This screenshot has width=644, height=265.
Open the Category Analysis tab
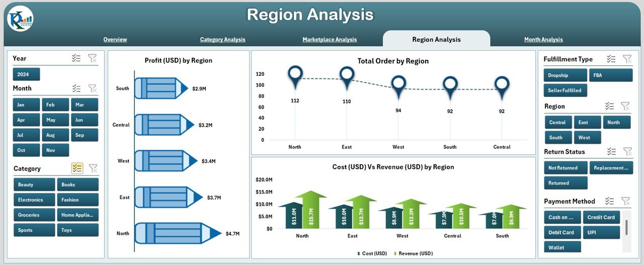point(222,39)
